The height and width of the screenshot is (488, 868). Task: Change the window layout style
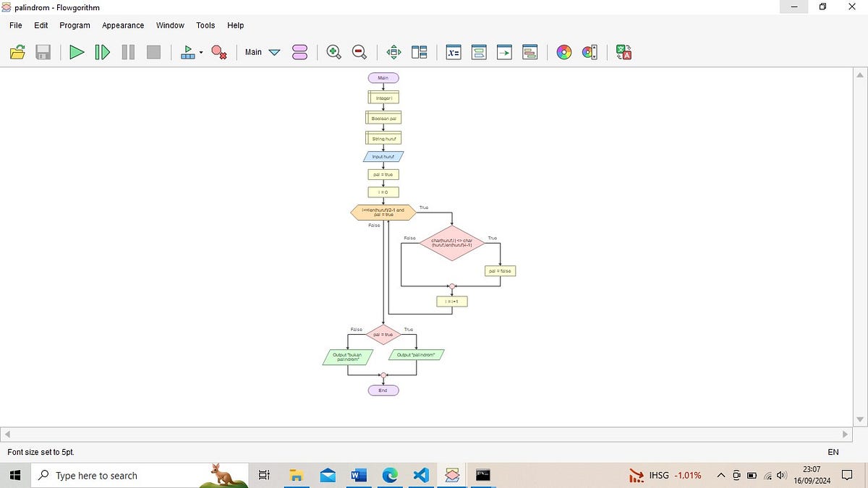point(420,52)
